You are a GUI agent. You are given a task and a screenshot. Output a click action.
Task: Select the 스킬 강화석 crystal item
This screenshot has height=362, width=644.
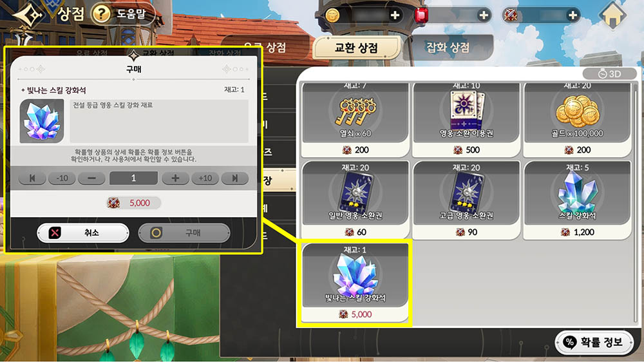pos(577,200)
